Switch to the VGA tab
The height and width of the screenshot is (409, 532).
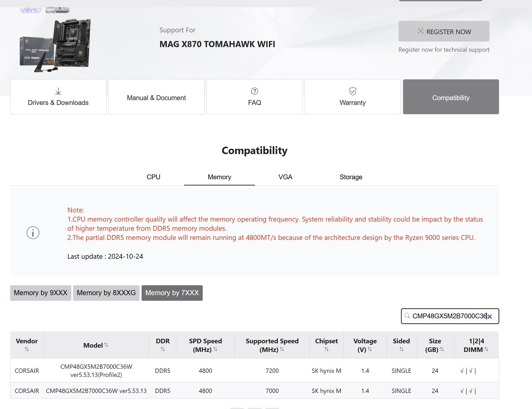click(x=285, y=177)
